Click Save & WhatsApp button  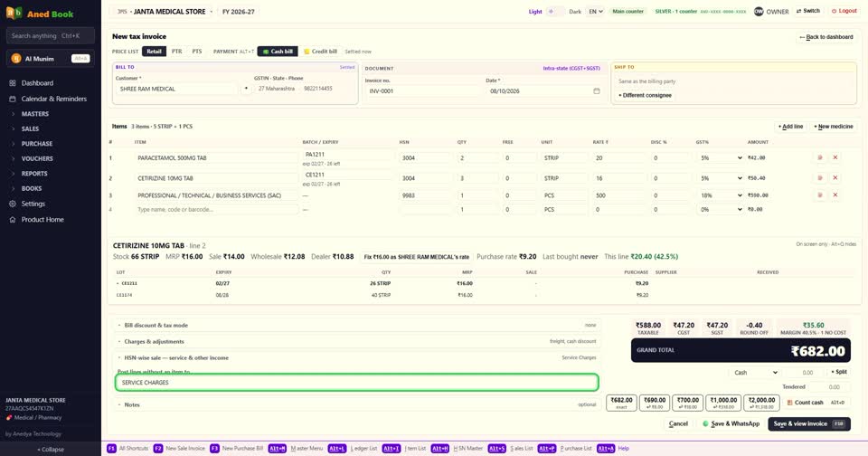click(x=731, y=423)
